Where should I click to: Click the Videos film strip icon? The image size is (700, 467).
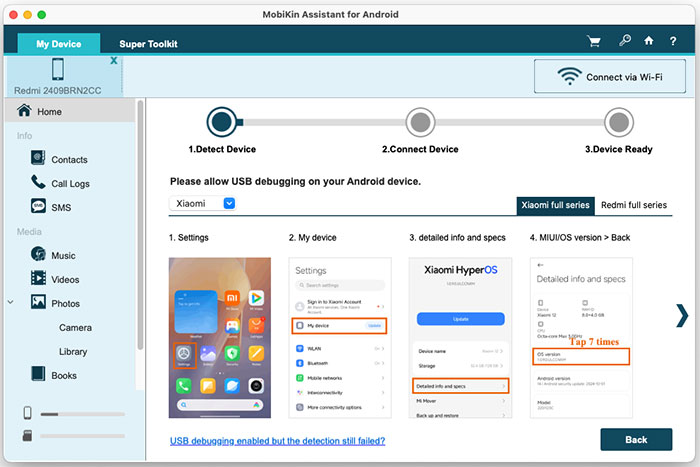(38, 278)
